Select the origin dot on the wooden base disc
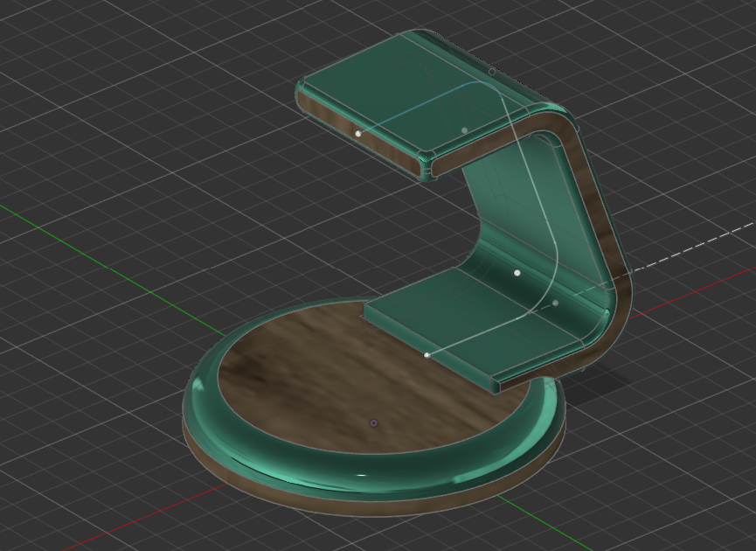The width and height of the screenshot is (756, 551). [x=374, y=423]
